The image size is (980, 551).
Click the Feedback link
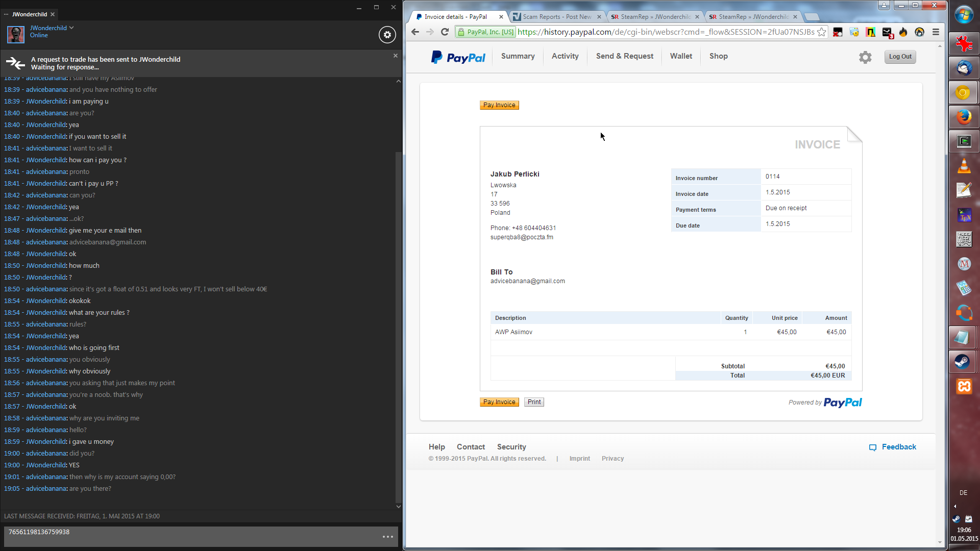tap(893, 447)
